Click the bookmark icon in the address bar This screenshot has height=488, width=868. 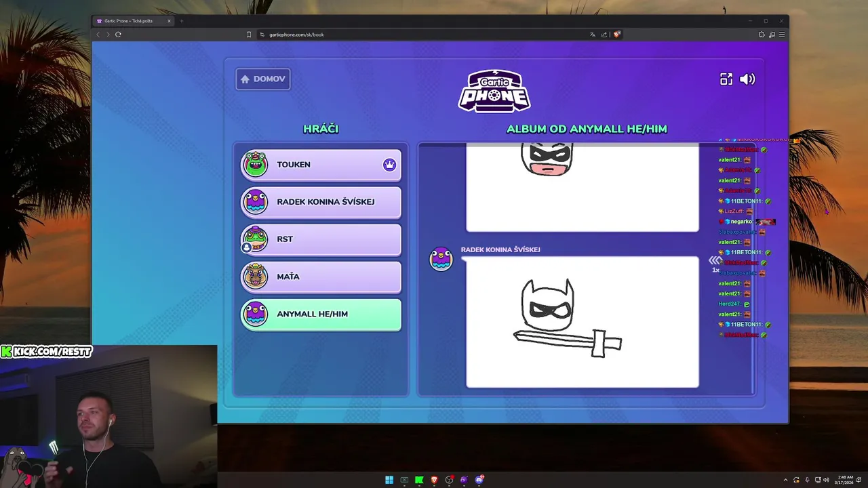pyautogui.click(x=249, y=35)
